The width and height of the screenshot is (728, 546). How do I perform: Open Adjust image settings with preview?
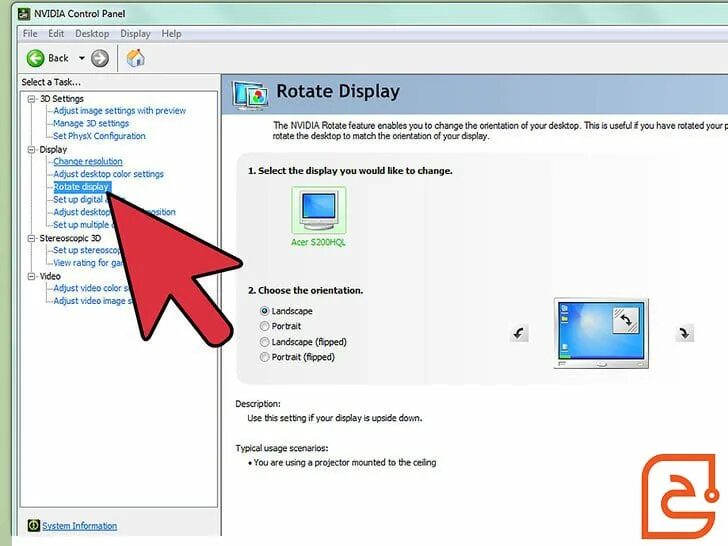(119, 110)
